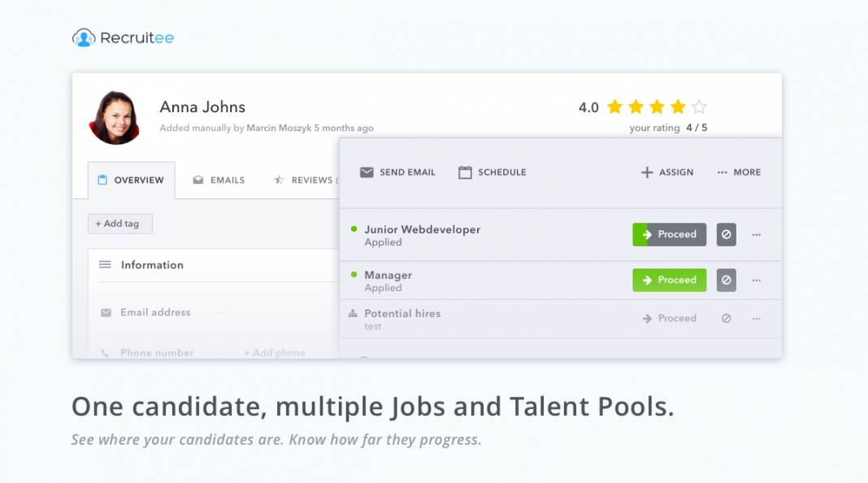This screenshot has height=483, width=868.
Task: Open Schedule with the calendar icon
Action: coord(465,172)
